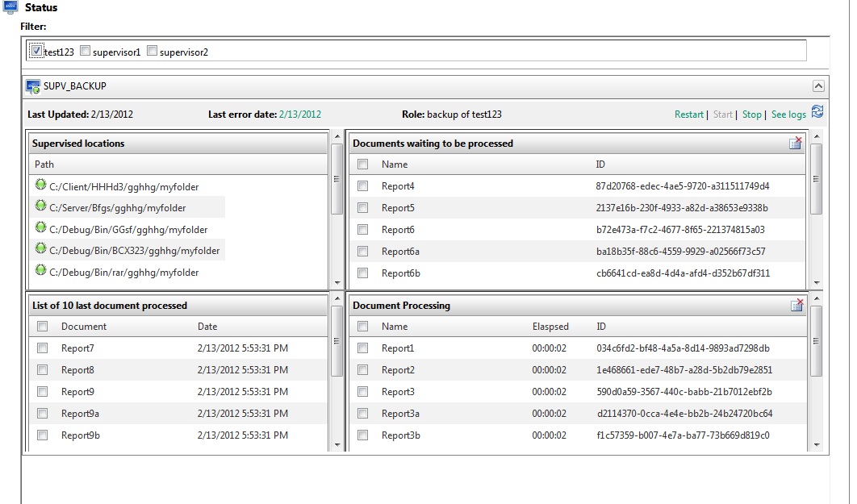
Task: Click the Start link
Action: (722, 115)
